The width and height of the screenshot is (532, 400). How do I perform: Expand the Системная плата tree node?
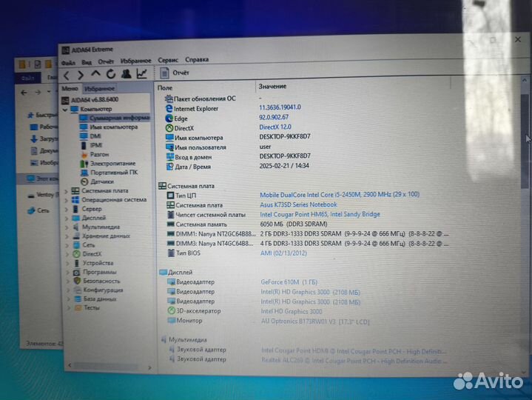click(67, 190)
